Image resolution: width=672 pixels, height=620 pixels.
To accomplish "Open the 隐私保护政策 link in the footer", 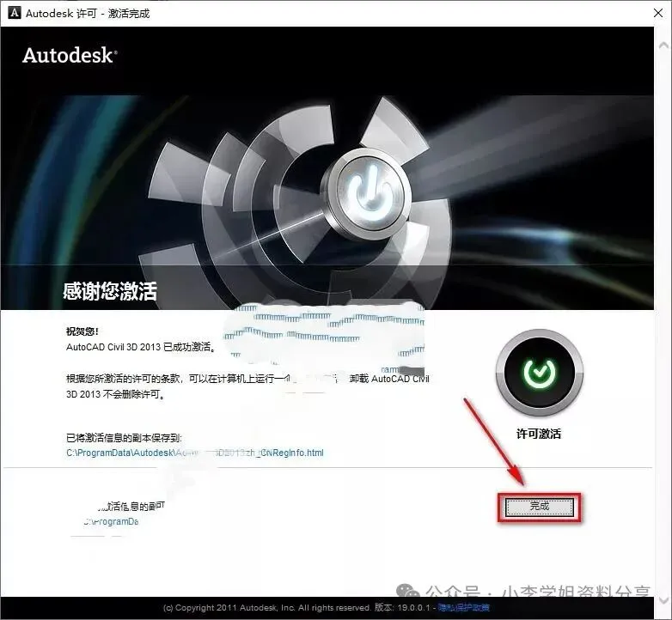I will [x=464, y=608].
